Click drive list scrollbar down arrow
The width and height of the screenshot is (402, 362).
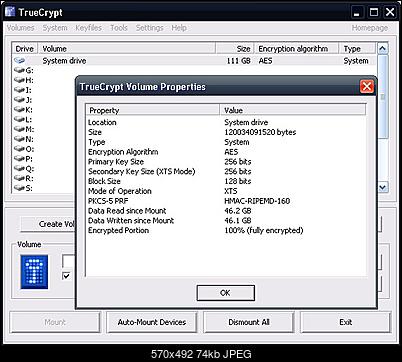[x=383, y=188]
